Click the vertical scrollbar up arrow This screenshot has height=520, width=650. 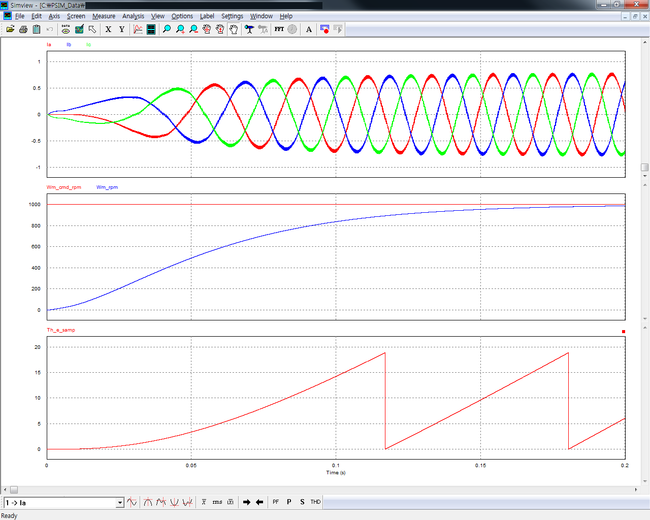(645, 42)
